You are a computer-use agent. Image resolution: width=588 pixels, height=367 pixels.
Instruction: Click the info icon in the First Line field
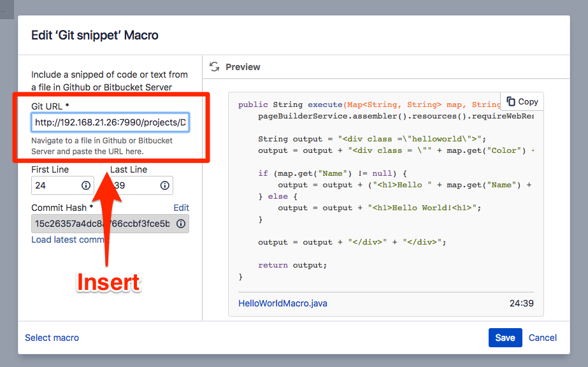click(x=86, y=185)
